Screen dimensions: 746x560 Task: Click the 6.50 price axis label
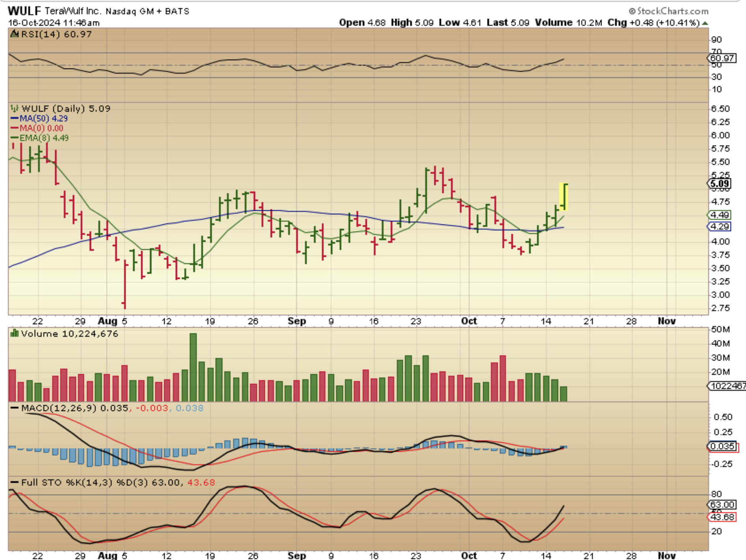point(721,109)
